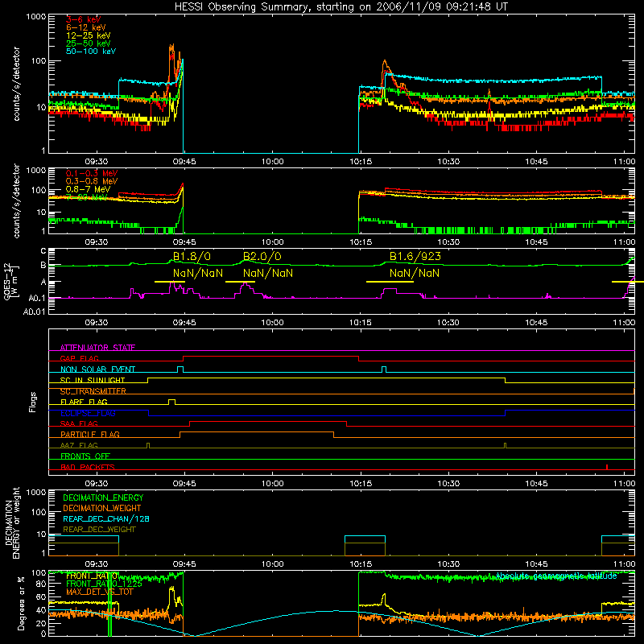Click the REAR_DEC_CHAN/128 legend label

106,518
